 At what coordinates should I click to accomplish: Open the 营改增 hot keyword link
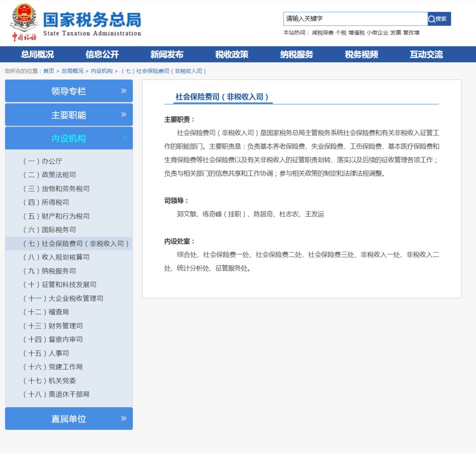[412, 33]
